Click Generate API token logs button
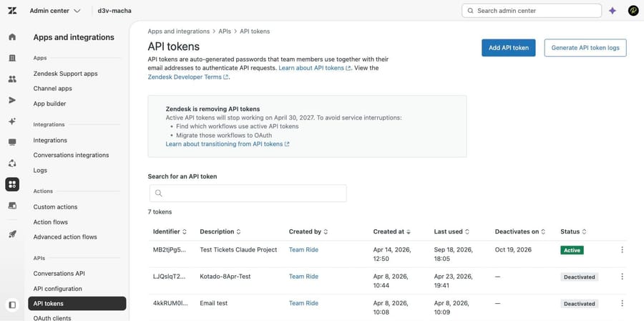This screenshot has width=644, height=321. pyautogui.click(x=585, y=48)
